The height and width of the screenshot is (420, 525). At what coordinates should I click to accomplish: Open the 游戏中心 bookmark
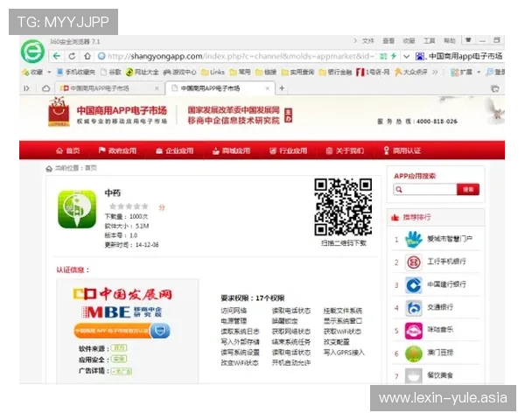[x=179, y=72]
